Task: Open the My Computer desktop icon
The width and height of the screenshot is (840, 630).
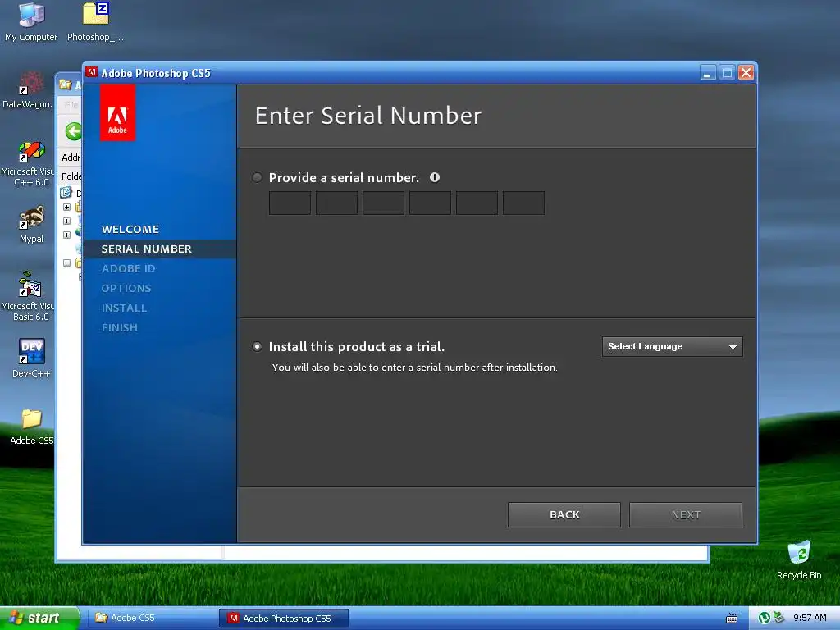Action: coord(31,22)
